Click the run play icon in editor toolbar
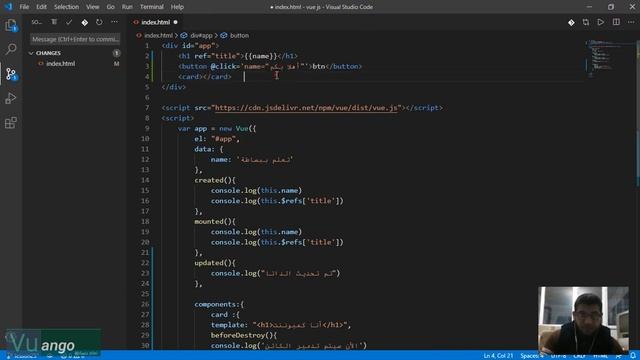640x360 pixels. [x=600, y=22]
